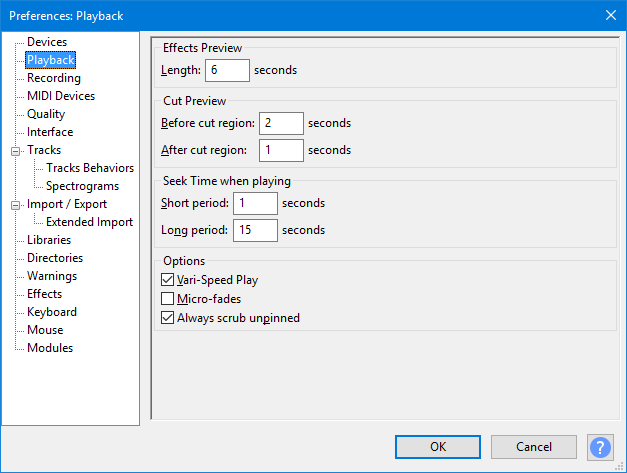Click the After cut region field
The height and width of the screenshot is (473, 627).
pos(281,150)
